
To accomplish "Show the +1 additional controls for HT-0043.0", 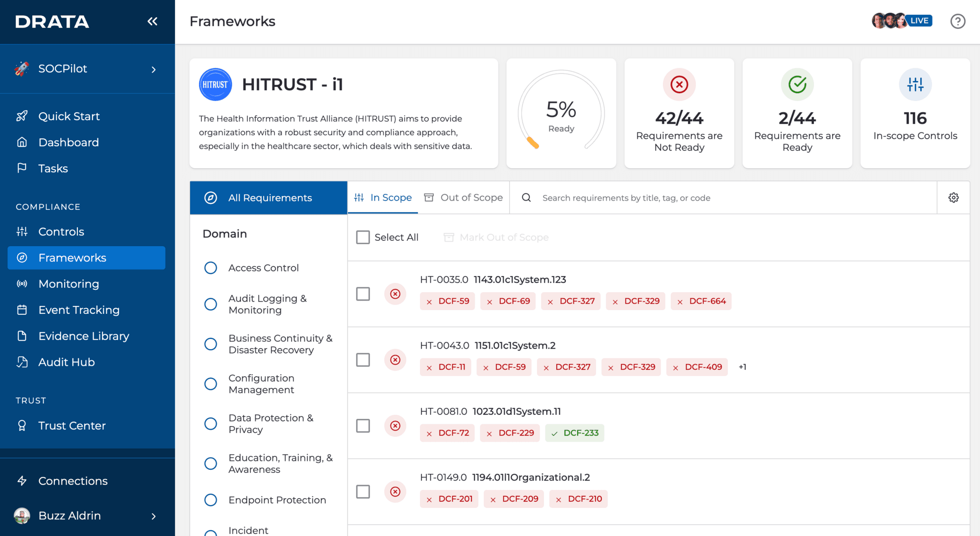I will click(x=742, y=367).
